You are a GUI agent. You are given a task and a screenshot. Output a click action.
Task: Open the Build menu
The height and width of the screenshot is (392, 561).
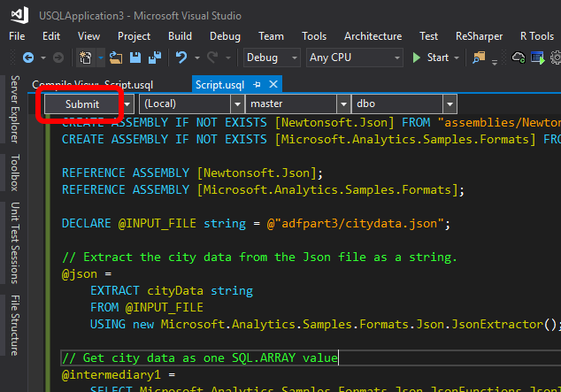[180, 36]
